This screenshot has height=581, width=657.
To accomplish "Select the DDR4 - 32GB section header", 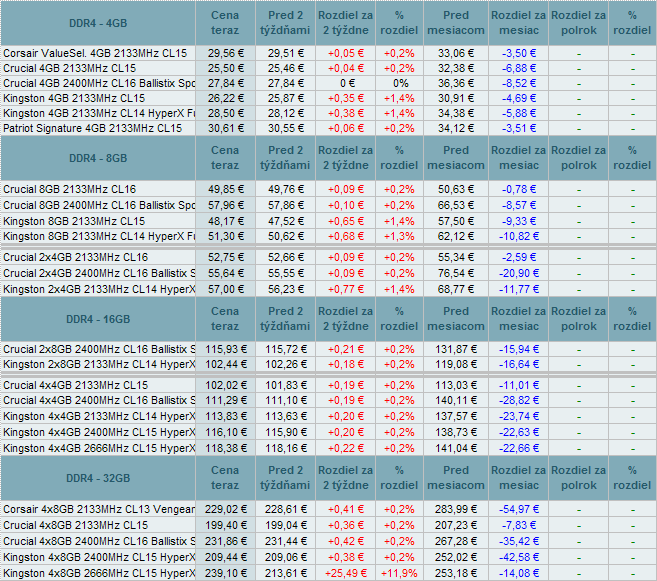I will click(98, 478).
